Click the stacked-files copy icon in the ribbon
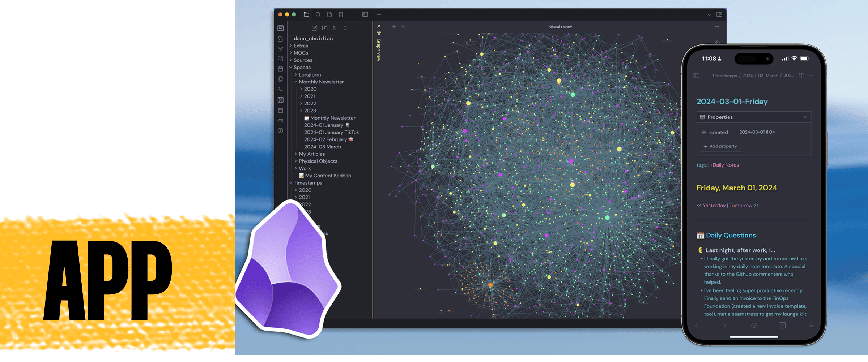868x362 pixels. (281, 79)
